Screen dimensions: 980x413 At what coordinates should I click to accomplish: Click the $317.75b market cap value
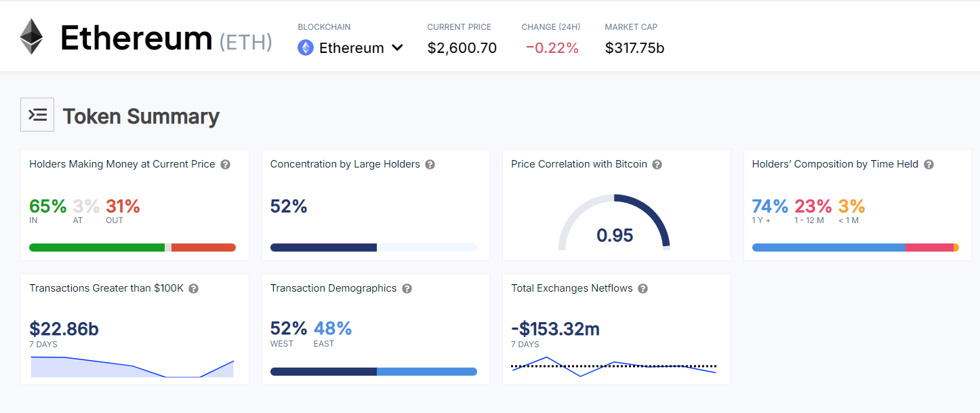pos(634,48)
